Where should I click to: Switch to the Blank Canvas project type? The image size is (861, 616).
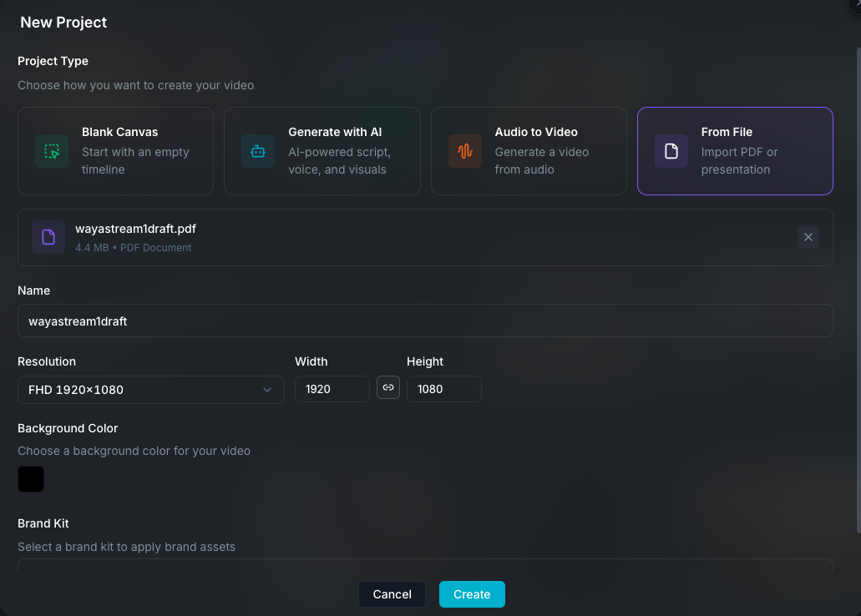point(115,151)
